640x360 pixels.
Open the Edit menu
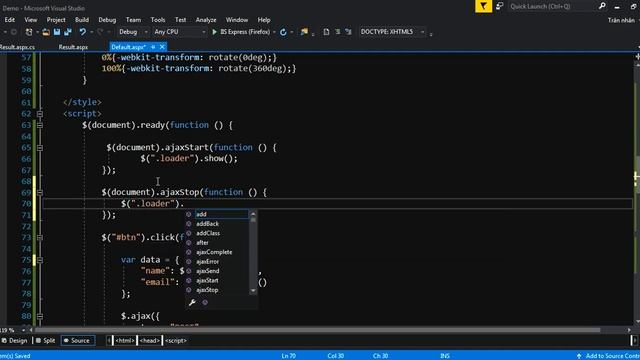pos(9,20)
